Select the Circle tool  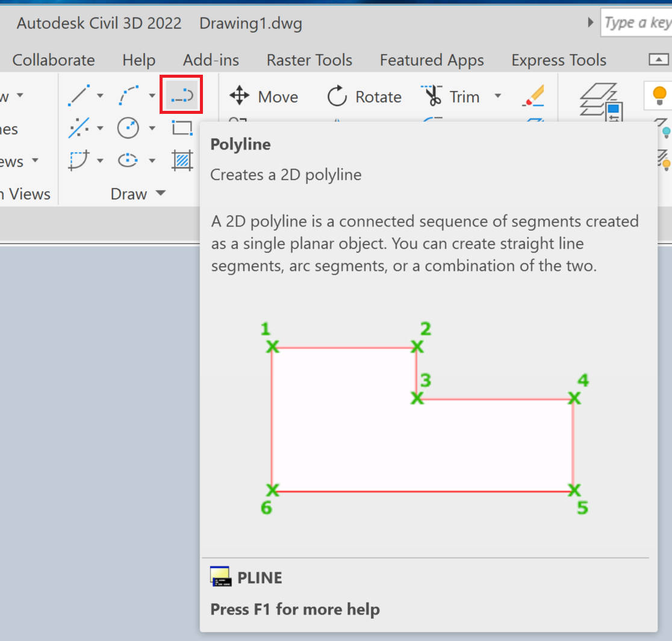(128, 128)
